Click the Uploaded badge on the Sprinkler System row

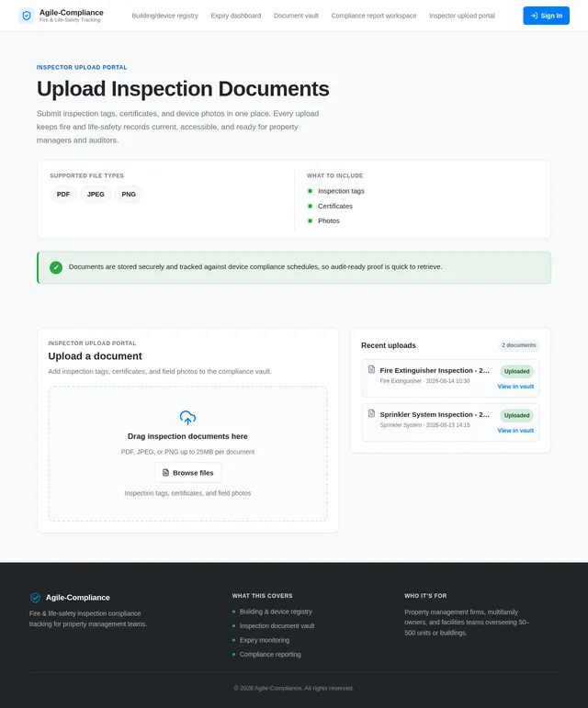point(516,415)
